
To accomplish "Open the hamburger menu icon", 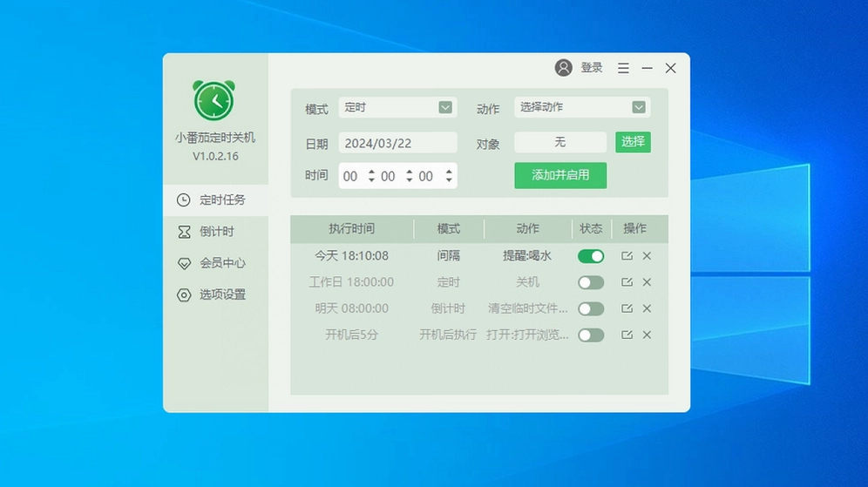I will 623,68.
